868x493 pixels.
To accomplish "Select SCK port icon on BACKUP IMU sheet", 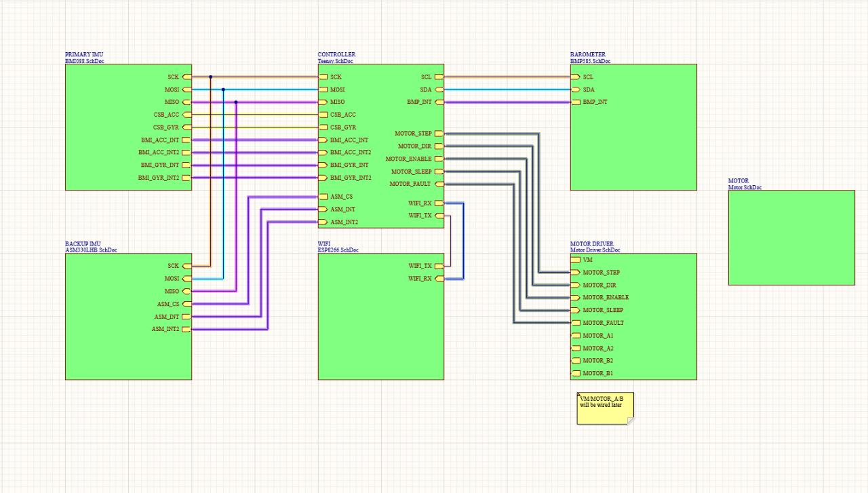I will pos(186,266).
